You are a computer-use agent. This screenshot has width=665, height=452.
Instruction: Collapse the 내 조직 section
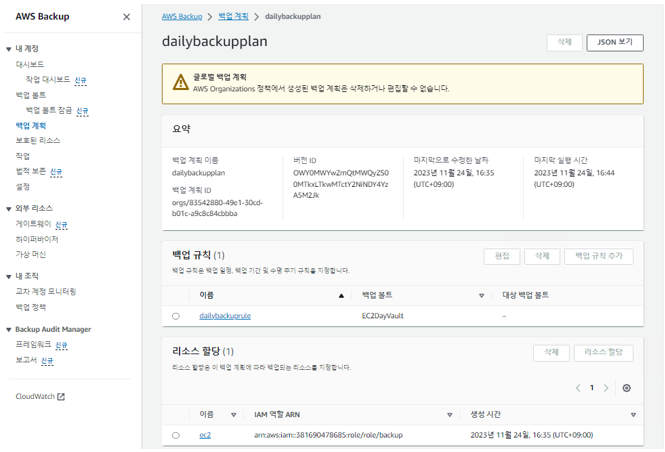point(8,276)
